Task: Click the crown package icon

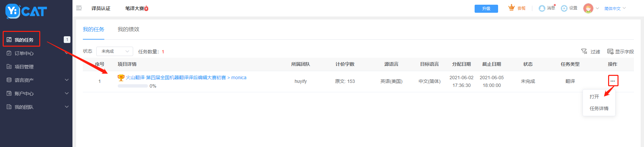Action: click(x=512, y=8)
